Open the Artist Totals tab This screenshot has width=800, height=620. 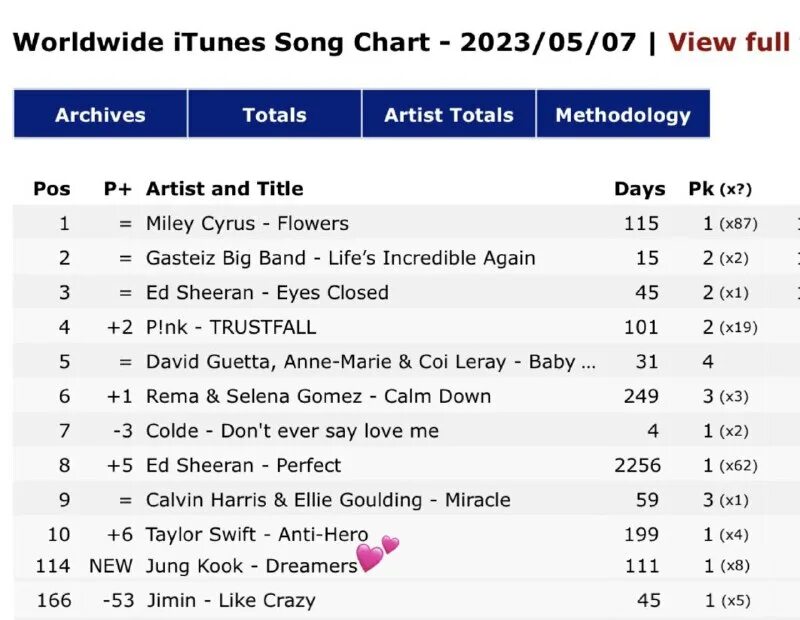[449, 115]
